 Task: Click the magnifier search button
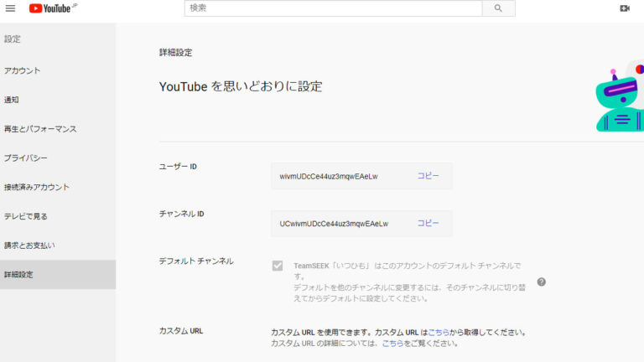pyautogui.click(x=498, y=8)
